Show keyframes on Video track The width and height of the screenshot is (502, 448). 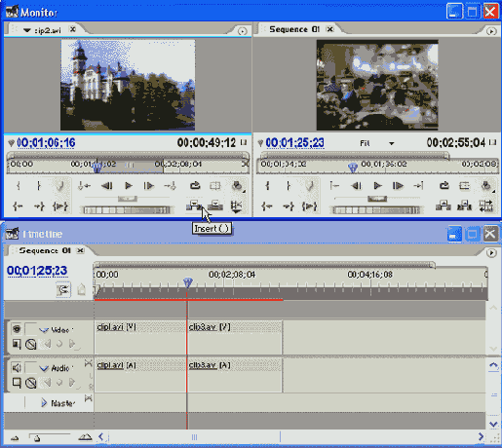(31, 344)
